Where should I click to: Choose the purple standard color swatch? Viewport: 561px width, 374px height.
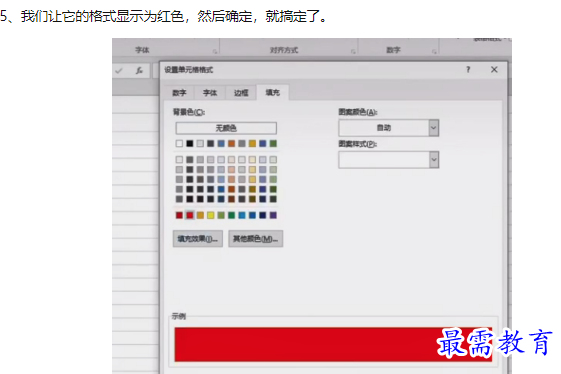coord(273,215)
